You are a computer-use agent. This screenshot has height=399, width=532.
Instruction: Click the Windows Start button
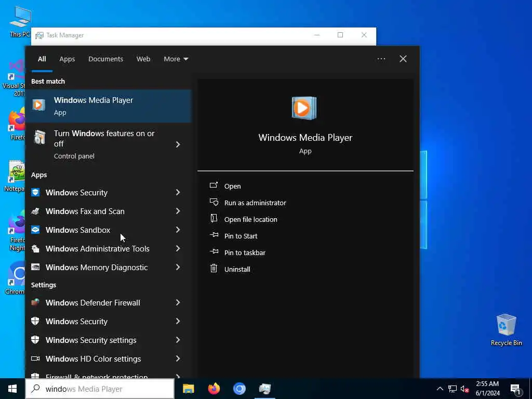pyautogui.click(x=12, y=389)
